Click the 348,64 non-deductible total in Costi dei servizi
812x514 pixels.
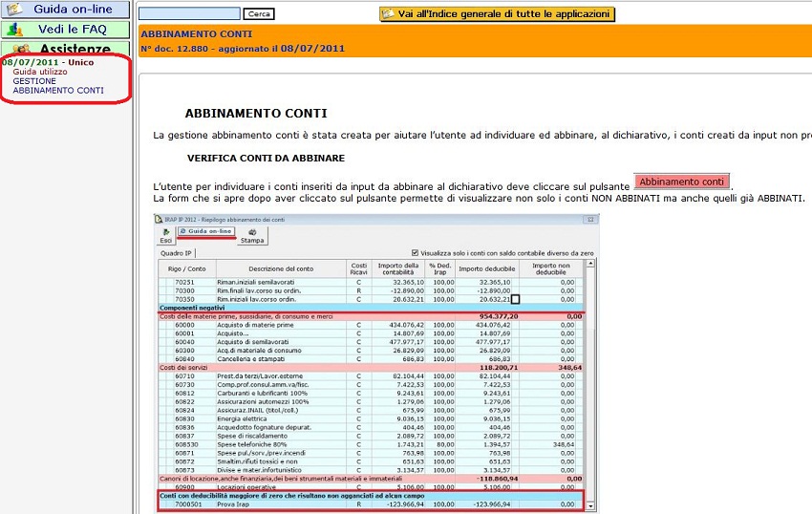569,368
